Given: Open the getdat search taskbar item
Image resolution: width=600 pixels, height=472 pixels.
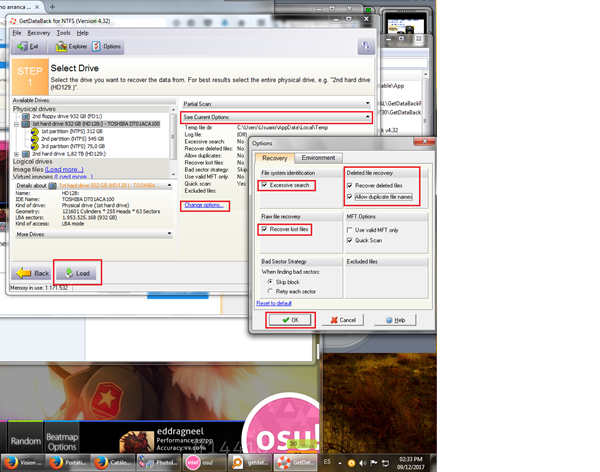Looking at the screenshot, I should [249, 462].
